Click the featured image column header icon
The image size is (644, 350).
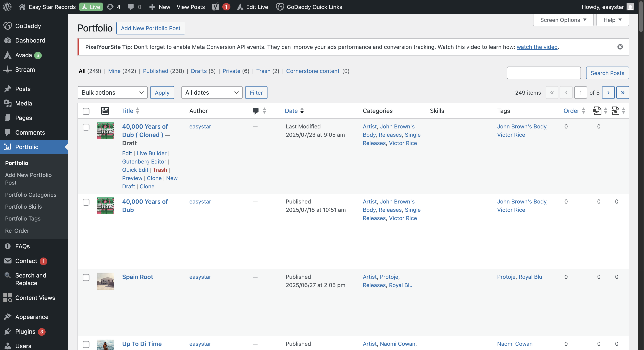(105, 111)
